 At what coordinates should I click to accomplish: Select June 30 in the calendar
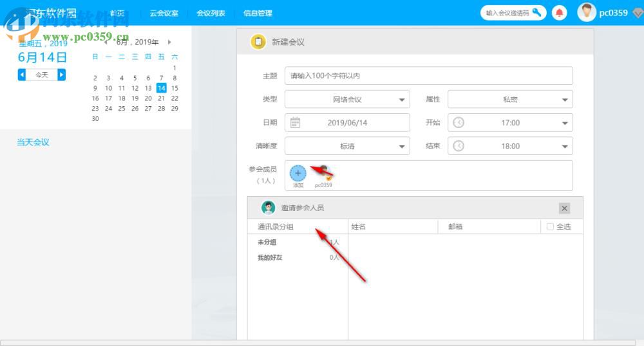[x=95, y=118]
